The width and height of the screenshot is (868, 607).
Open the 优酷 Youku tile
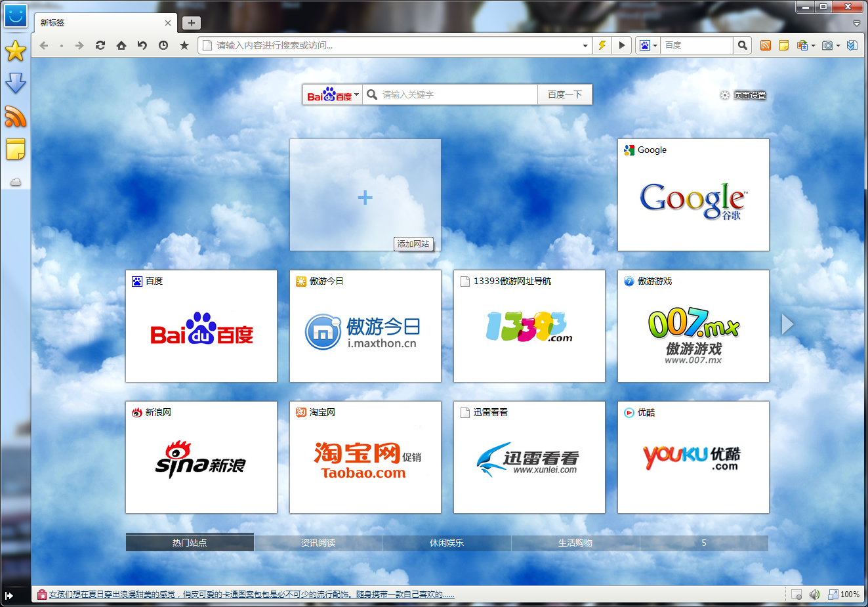pos(693,457)
